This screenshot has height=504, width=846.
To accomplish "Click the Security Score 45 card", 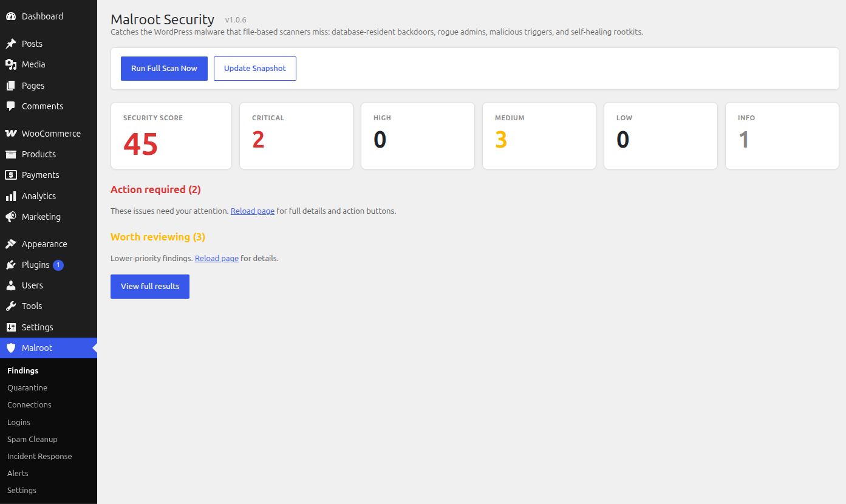I will click(171, 135).
